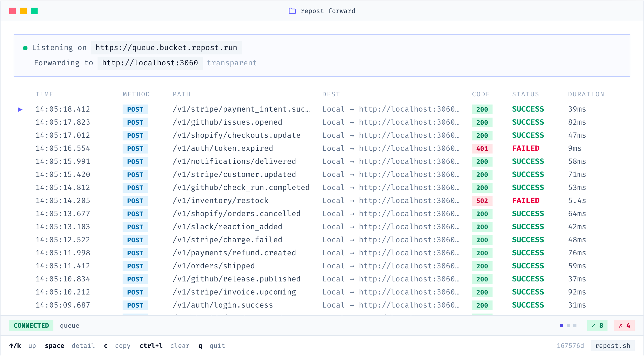Image resolution: width=644 pixels, height=356 pixels.
Task: Click the third gray page indicator dot
Action: (x=575, y=326)
